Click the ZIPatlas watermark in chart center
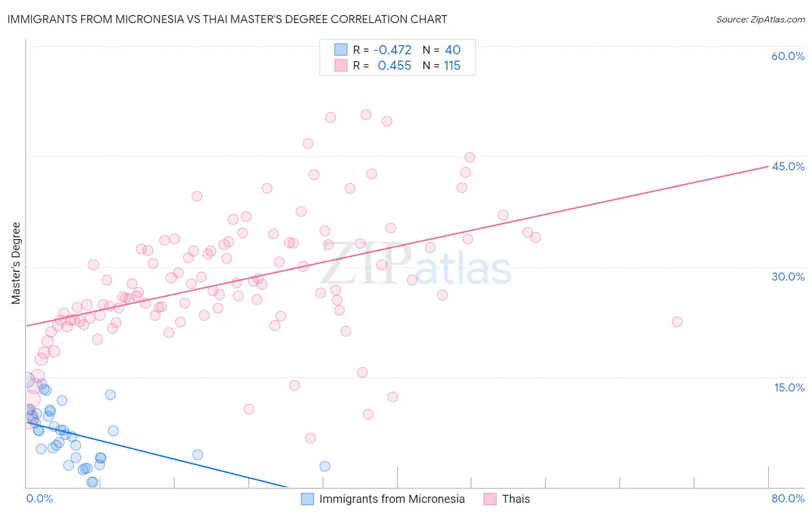 coord(416,264)
